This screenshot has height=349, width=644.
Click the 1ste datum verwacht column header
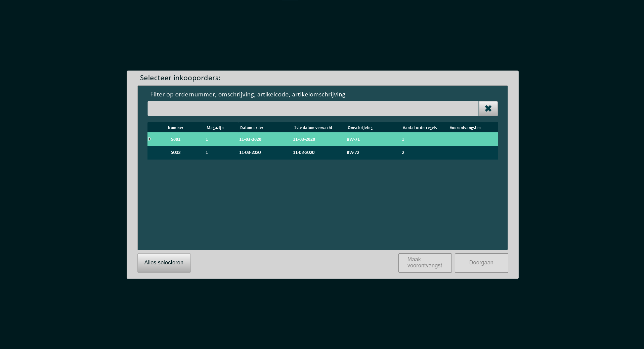[313, 128]
